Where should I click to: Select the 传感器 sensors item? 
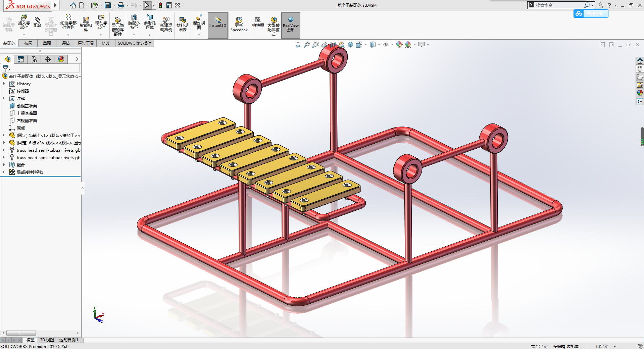(23, 91)
